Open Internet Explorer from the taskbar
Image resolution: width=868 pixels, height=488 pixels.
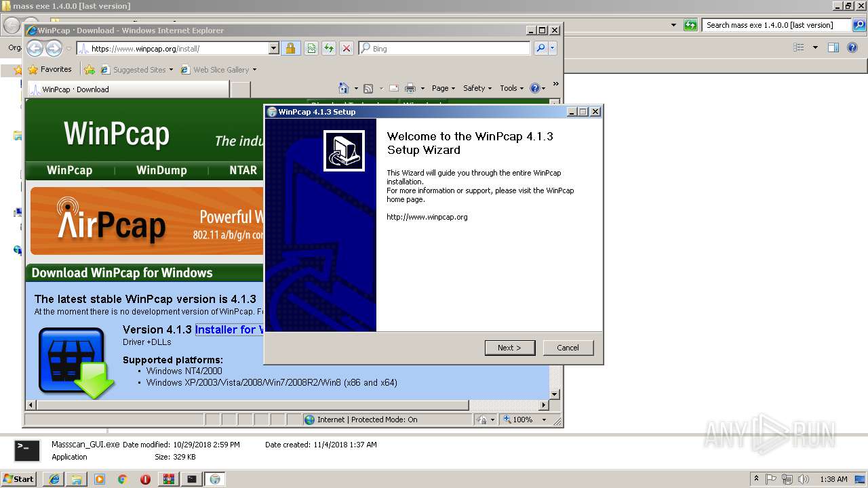point(54,479)
